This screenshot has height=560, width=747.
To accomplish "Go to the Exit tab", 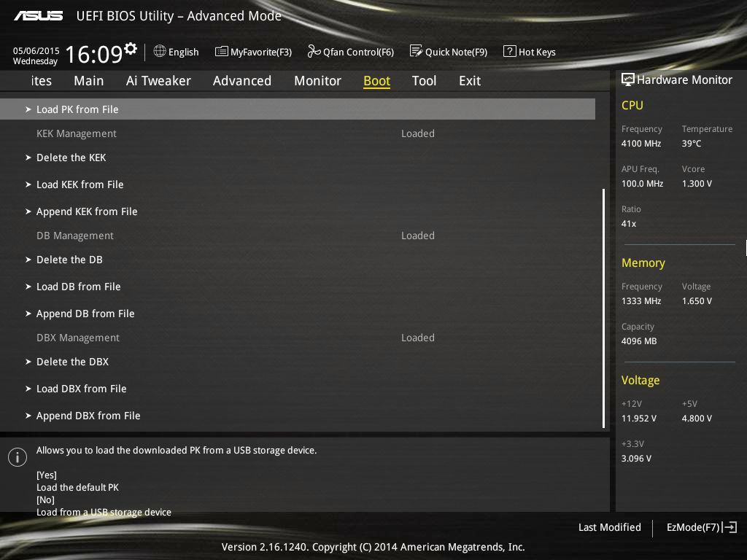I will point(469,81).
